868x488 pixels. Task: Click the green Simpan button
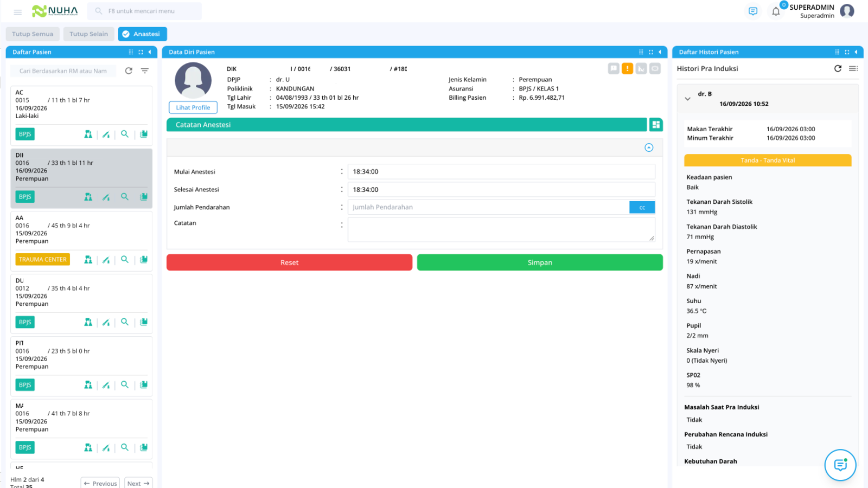pos(540,262)
